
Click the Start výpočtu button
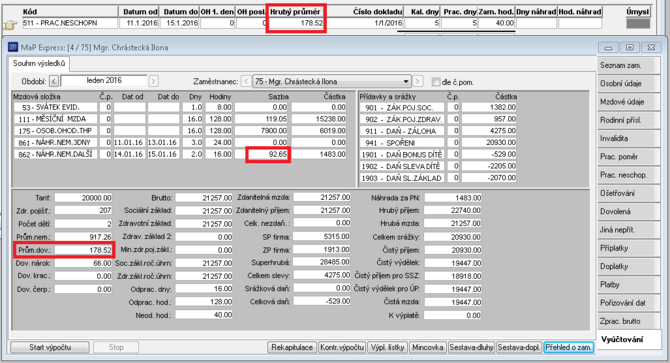pyautogui.click(x=50, y=347)
